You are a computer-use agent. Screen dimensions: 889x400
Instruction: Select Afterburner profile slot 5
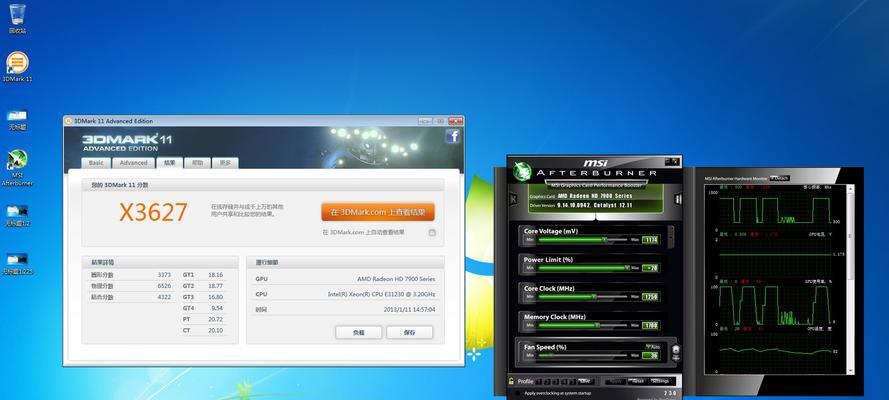pyautogui.click(x=572, y=381)
